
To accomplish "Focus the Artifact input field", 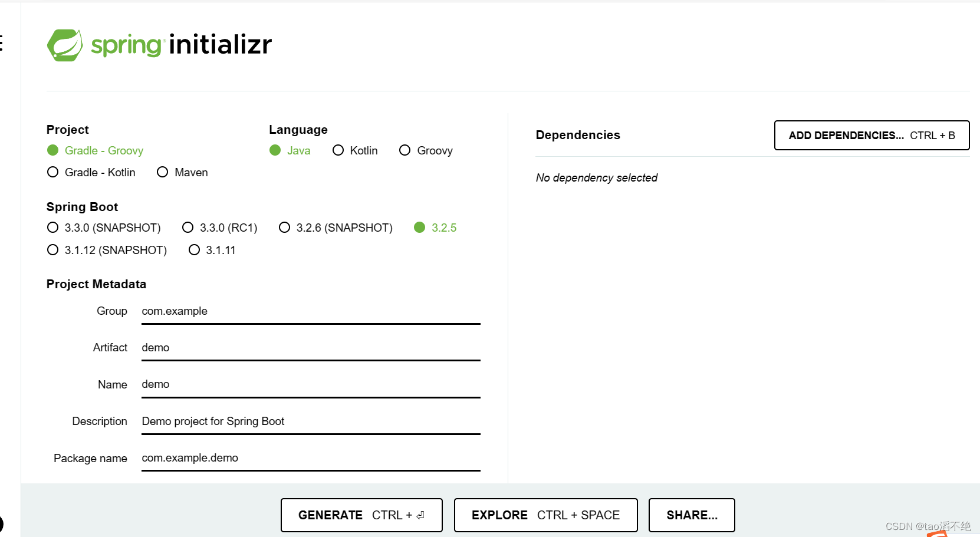I will pyautogui.click(x=311, y=348).
